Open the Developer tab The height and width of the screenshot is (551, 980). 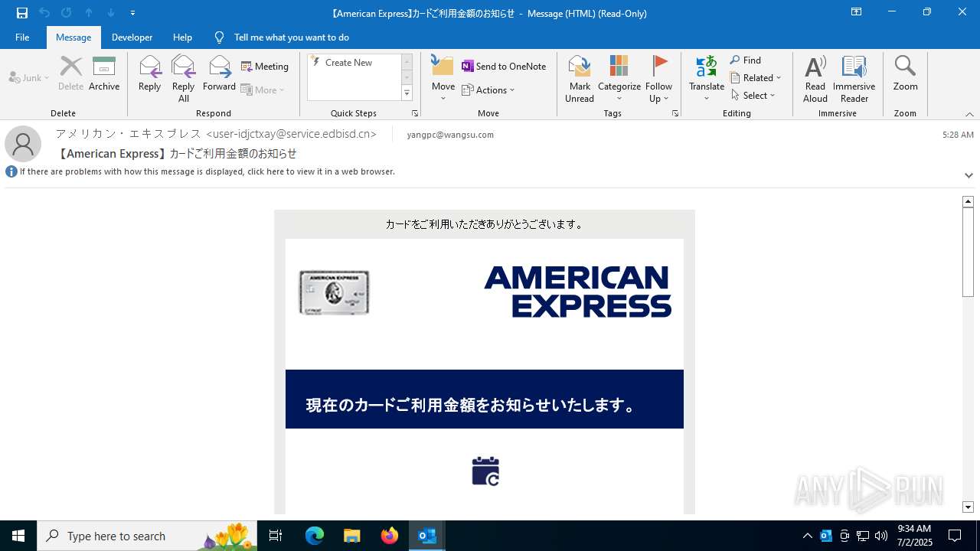[132, 37]
